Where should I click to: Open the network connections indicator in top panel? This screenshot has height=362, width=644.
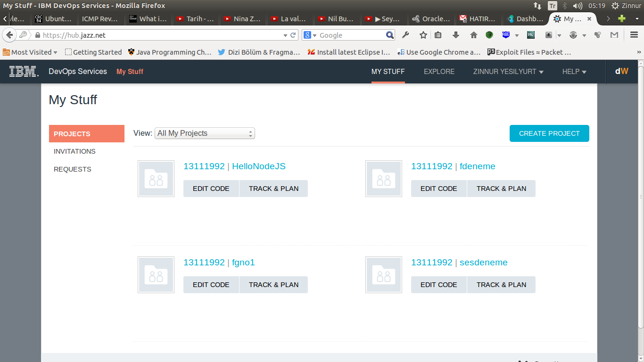pos(537,6)
